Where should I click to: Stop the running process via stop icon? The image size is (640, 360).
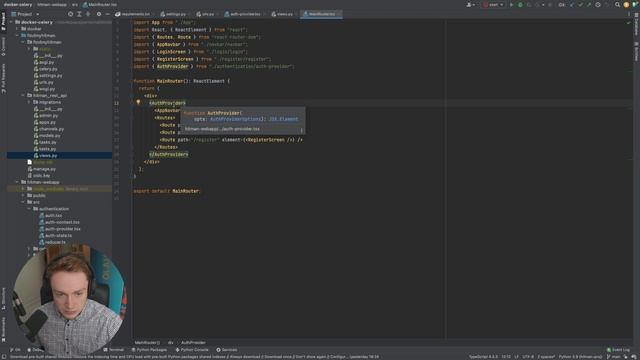coord(550,5)
